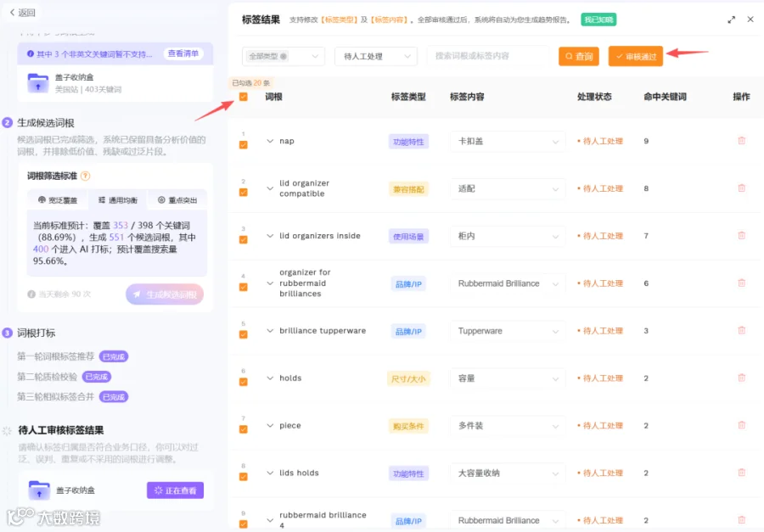The image size is (764, 532).
Task: Delete the piece row
Action: (x=741, y=425)
